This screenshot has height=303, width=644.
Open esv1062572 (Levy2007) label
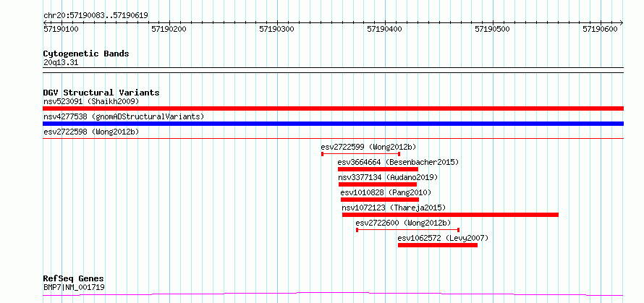(x=443, y=238)
